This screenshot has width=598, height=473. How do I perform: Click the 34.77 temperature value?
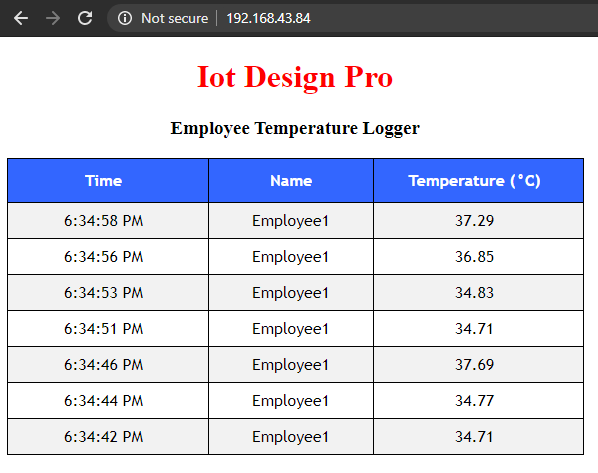pyautogui.click(x=474, y=401)
